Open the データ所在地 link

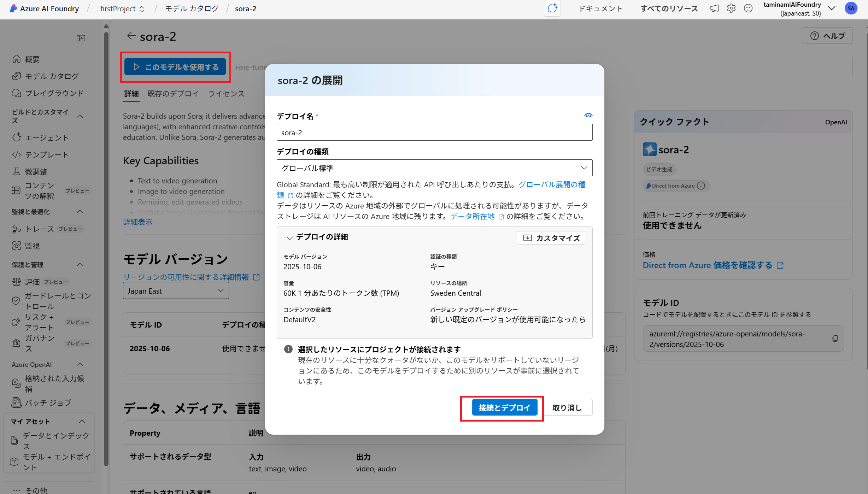point(473,217)
